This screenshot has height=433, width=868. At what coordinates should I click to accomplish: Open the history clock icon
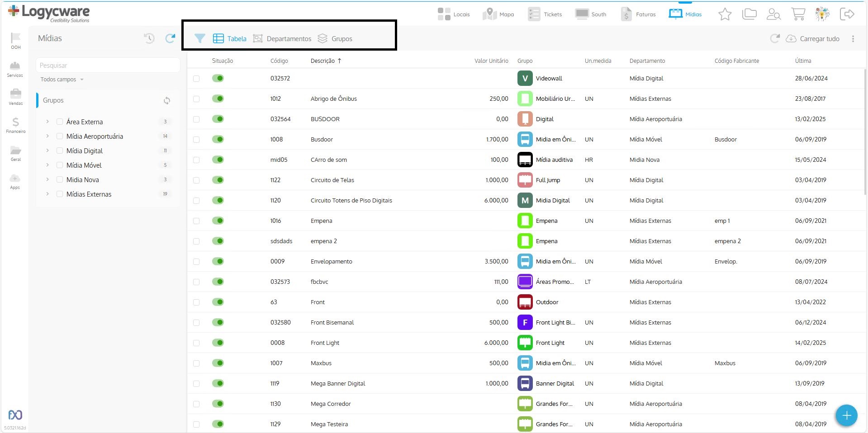(149, 38)
